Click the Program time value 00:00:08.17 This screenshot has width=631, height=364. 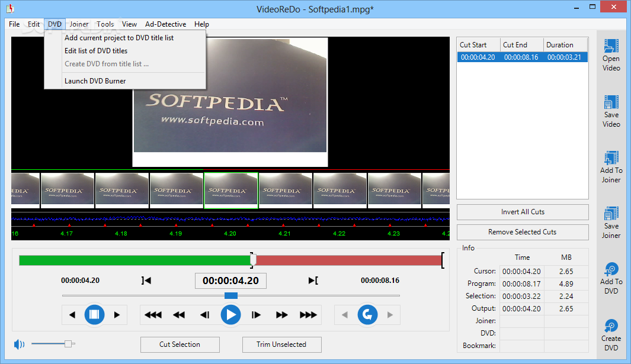(x=522, y=284)
